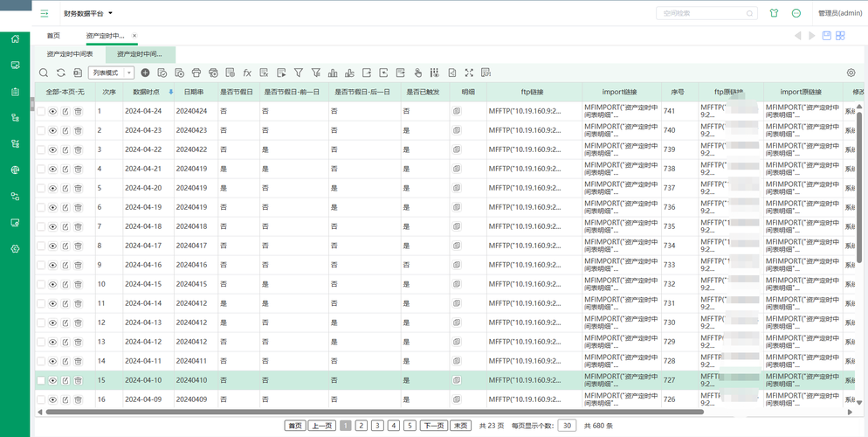Open the bar chart statistics icon
Screen dimensions: 868x437
click(333, 73)
